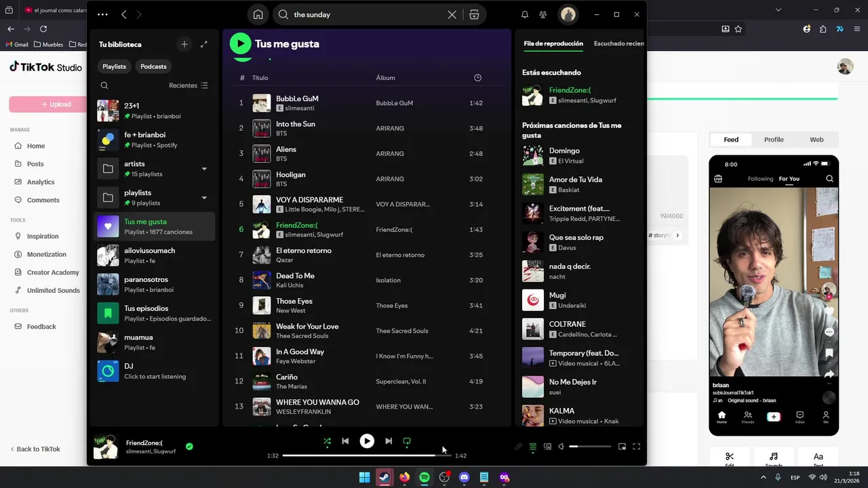
Task: Open the Spotify three-dots menu
Action: tap(102, 14)
